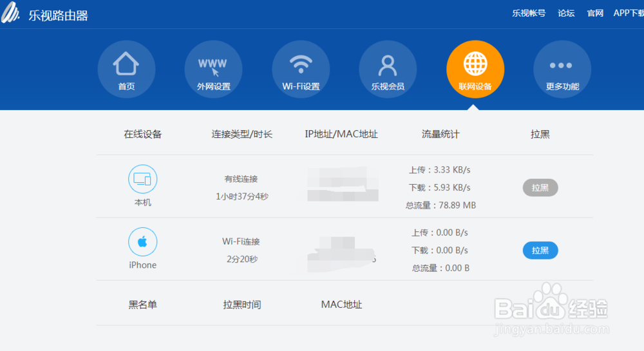Click the 拉黑时间 column header
This screenshot has height=351, width=644.
pyautogui.click(x=242, y=305)
